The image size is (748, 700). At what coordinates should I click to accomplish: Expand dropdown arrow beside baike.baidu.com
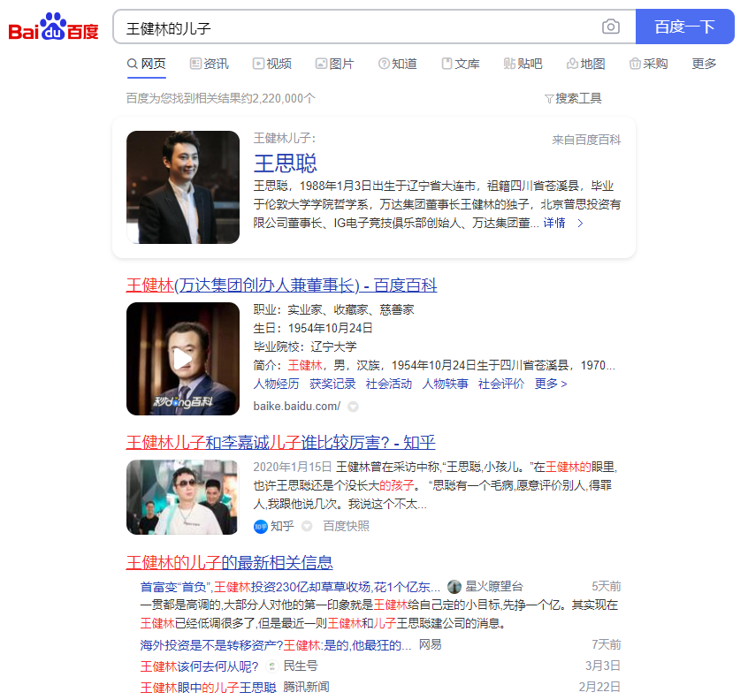[x=353, y=407]
